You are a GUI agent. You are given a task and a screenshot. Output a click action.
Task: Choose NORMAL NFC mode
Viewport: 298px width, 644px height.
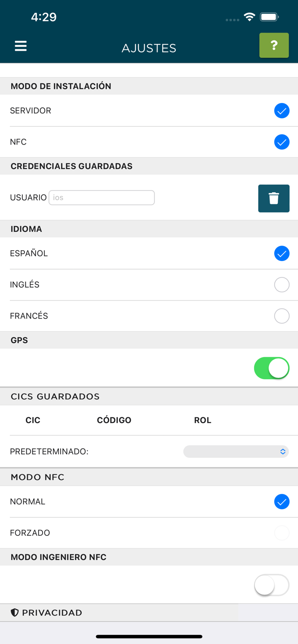[282, 501]
